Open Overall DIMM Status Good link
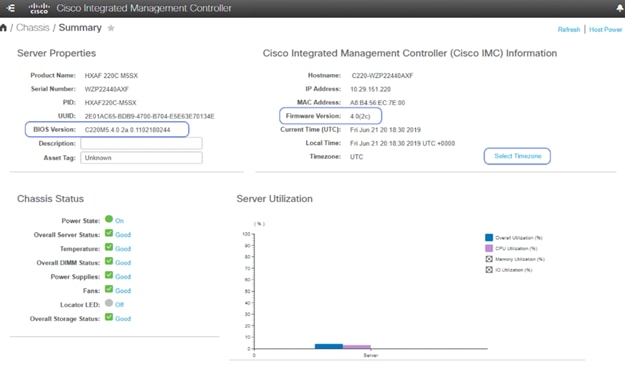Viewport: 625px width, 376px height. tap(123, 263)
